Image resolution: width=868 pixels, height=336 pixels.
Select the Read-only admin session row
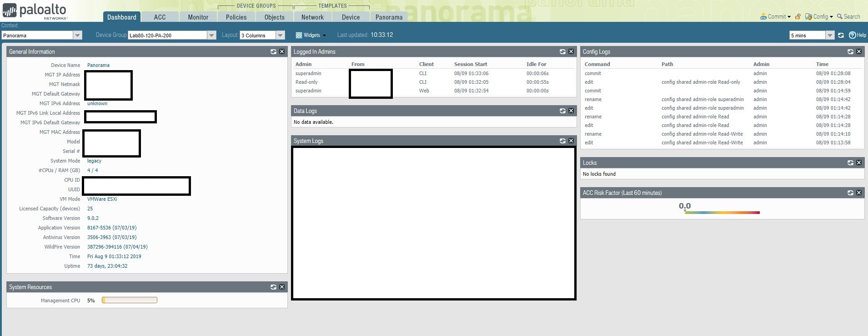[x=434, y=82]
